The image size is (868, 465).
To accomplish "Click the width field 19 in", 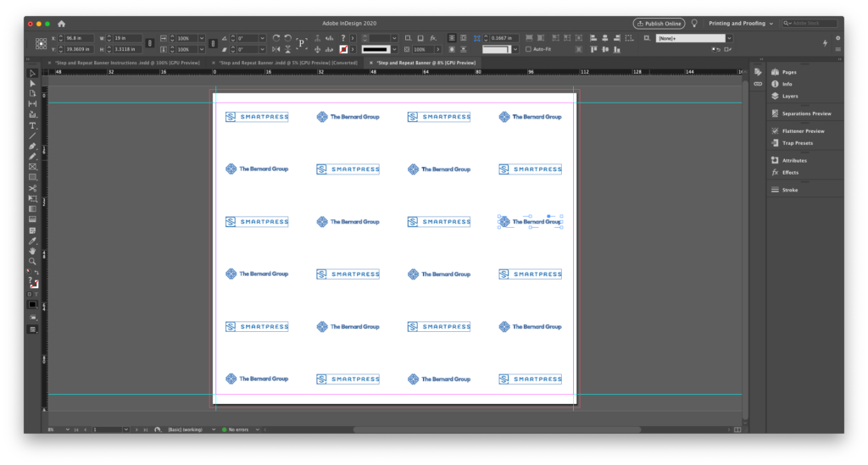I will tap(127, 38).
